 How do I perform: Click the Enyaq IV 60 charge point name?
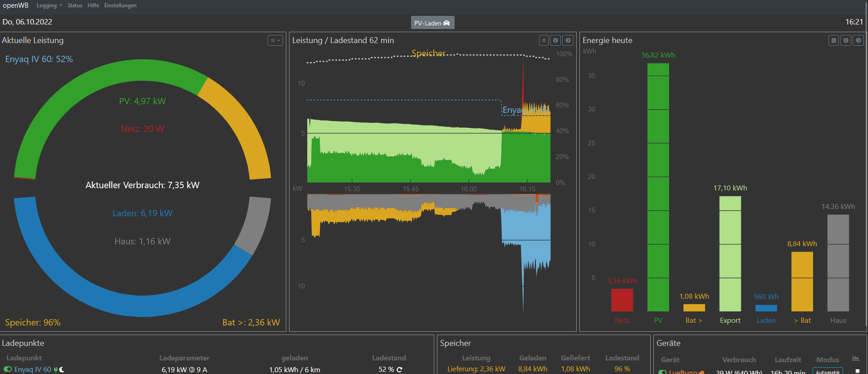tap(33, 369)
